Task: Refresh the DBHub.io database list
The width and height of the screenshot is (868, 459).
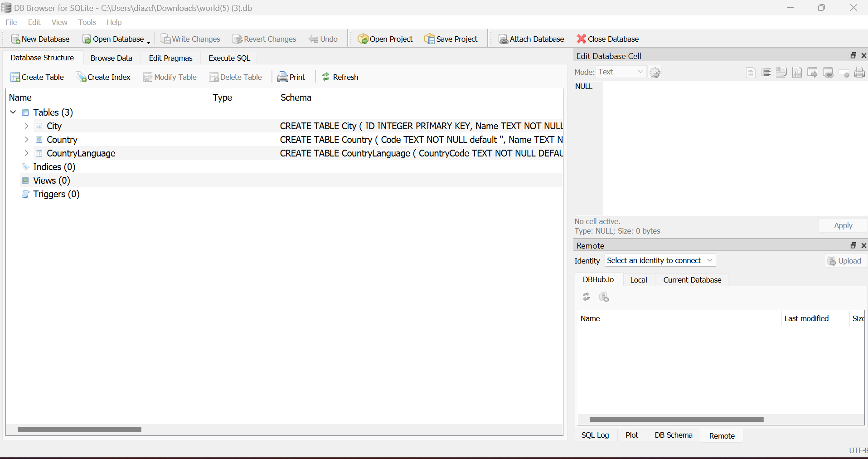Action: [586, 297]
